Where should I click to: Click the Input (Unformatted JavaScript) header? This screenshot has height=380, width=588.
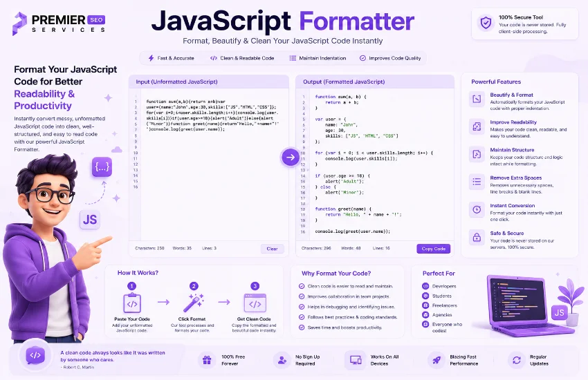(x=176, y=82)
